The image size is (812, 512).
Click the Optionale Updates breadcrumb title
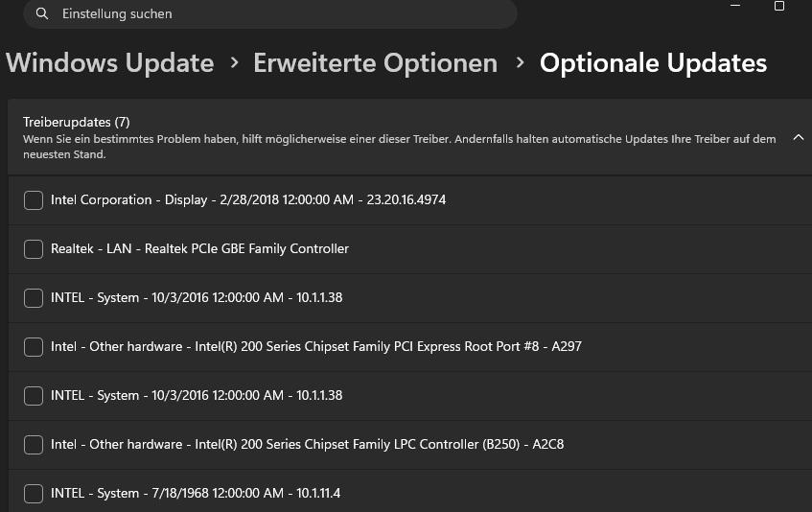click(x=653, y=63)
